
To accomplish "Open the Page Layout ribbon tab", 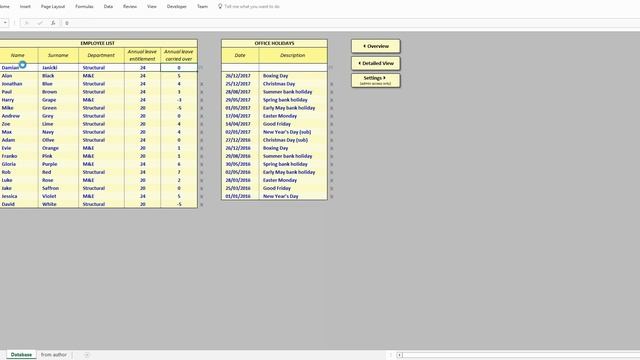I will tap(53, 7).
